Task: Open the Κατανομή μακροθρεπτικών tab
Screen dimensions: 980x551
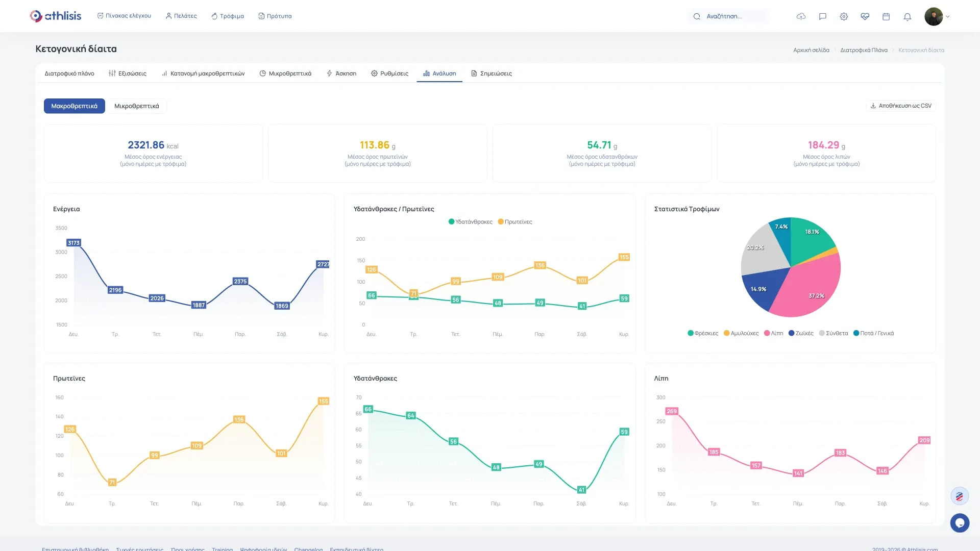Action: [x=203, y=73]
